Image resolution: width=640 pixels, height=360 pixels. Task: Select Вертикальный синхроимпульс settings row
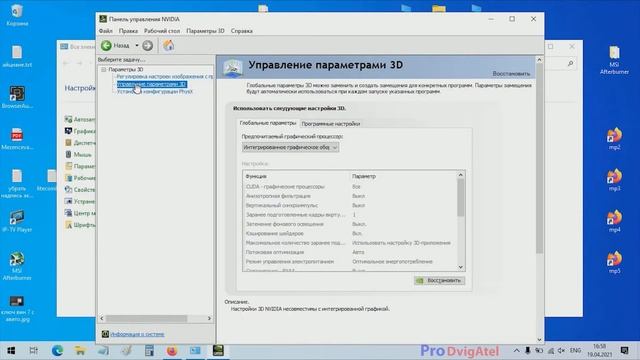350,205
